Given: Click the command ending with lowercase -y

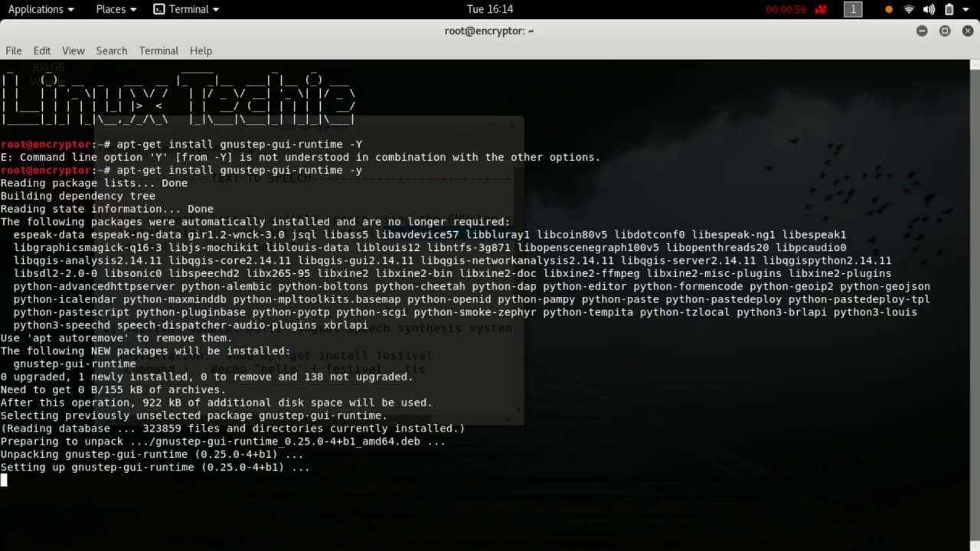Looking at the screenshot, I should click(240, 170).
